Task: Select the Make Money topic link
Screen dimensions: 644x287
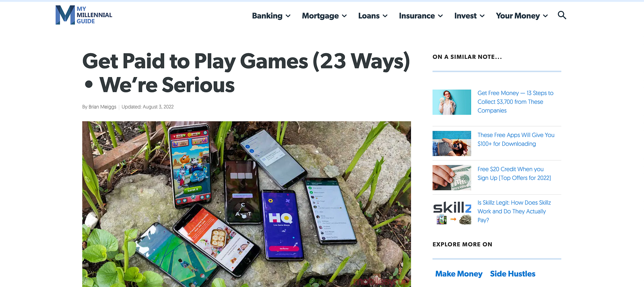Action: pyautogui.click(x=459, y=274)
